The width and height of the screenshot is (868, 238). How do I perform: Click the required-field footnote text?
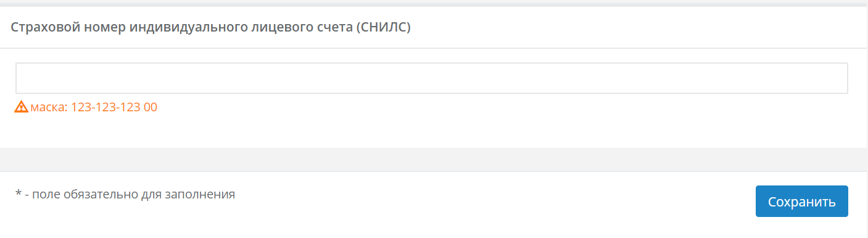[125, 194]
